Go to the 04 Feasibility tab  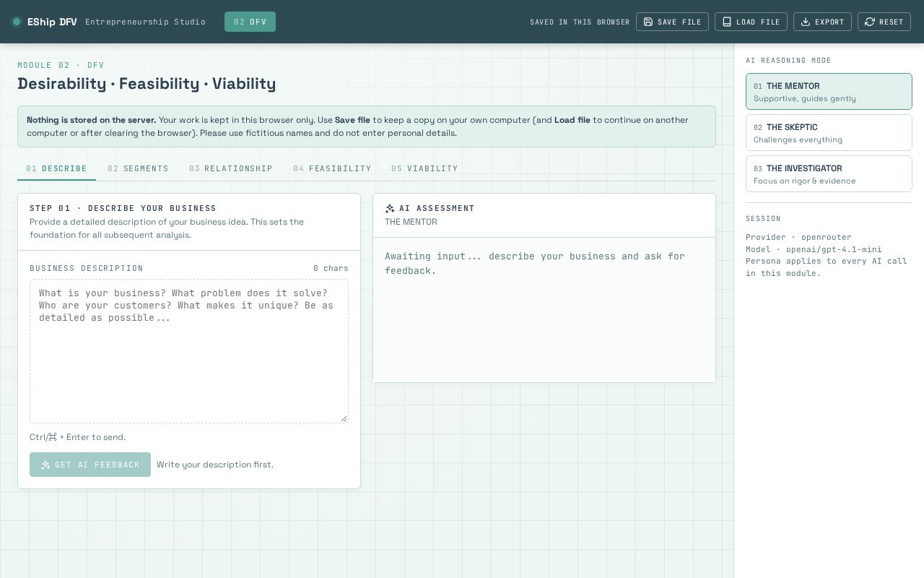pos(332,168)
